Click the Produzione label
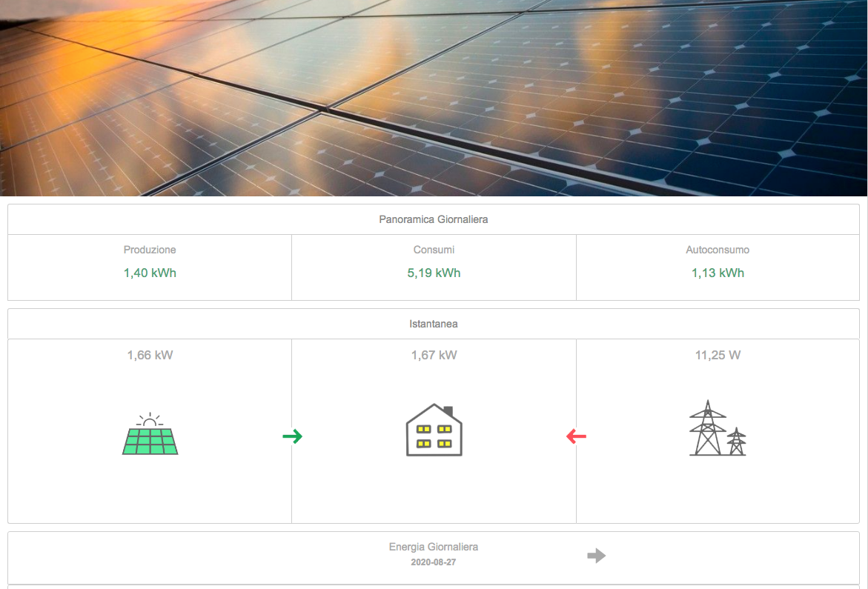 coord(150,250)
